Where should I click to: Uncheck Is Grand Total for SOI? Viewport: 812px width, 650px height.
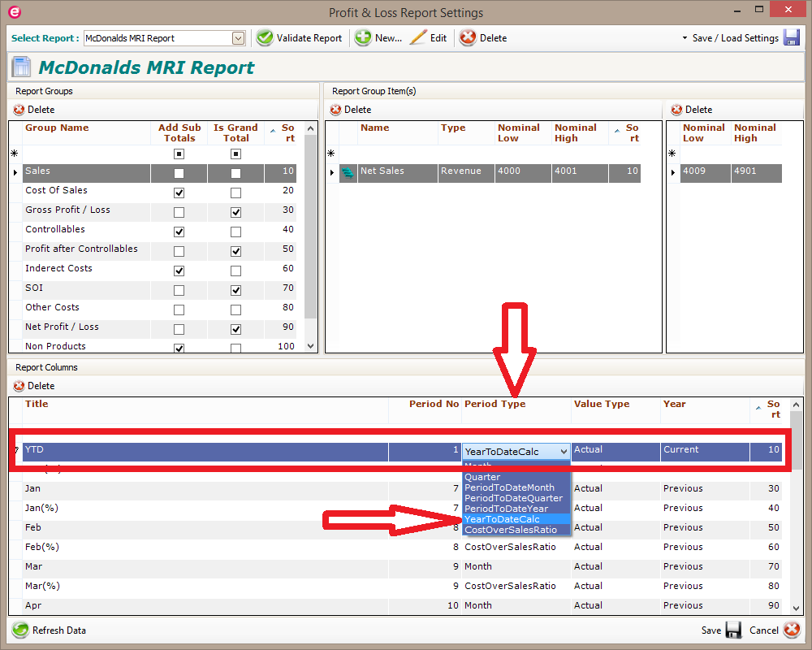point(235,290)
